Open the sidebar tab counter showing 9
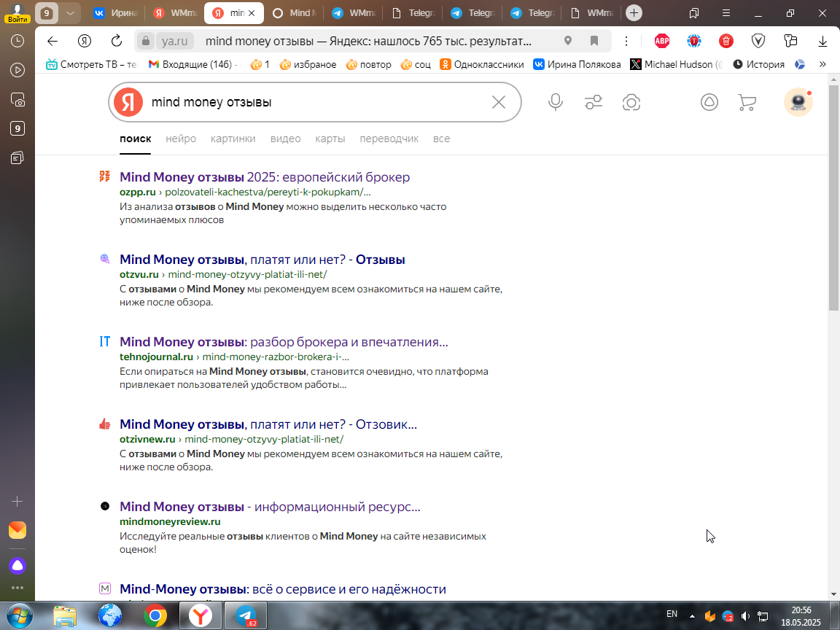Image resolution: width=840 pixels, height=630 pixels. tap(17, 128)
